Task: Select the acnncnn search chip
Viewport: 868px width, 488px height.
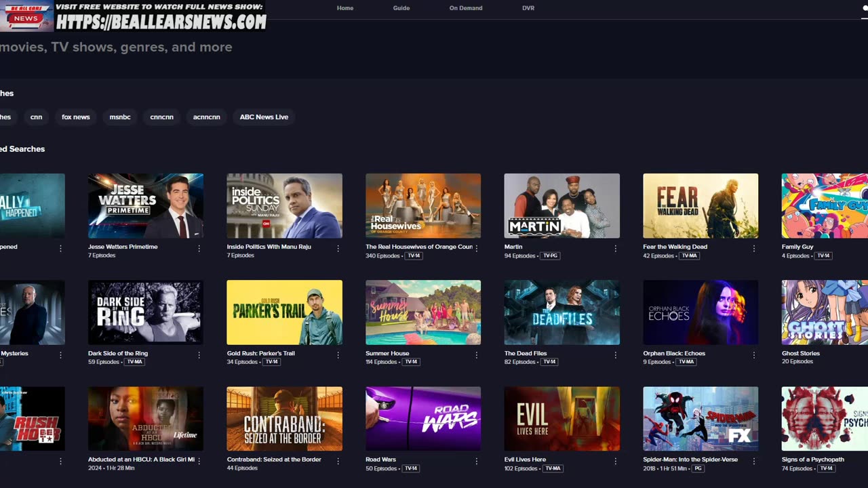Action: pyautogui.click(x=207, y=117)
